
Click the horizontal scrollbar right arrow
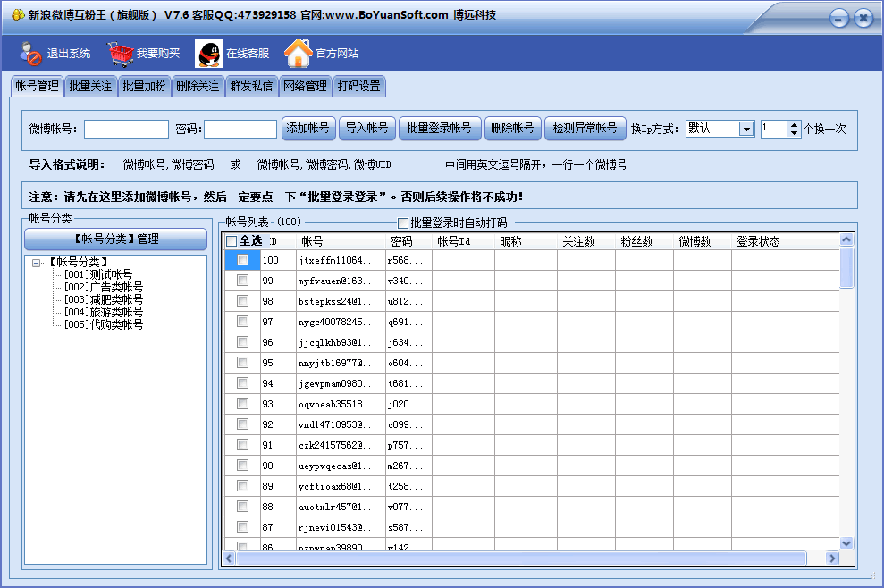(832, 559)
